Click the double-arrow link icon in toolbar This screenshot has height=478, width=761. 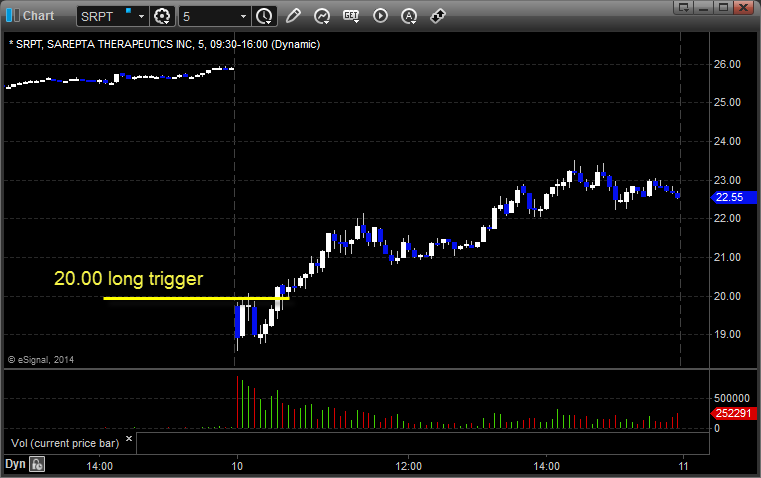[x=438, y=16]
